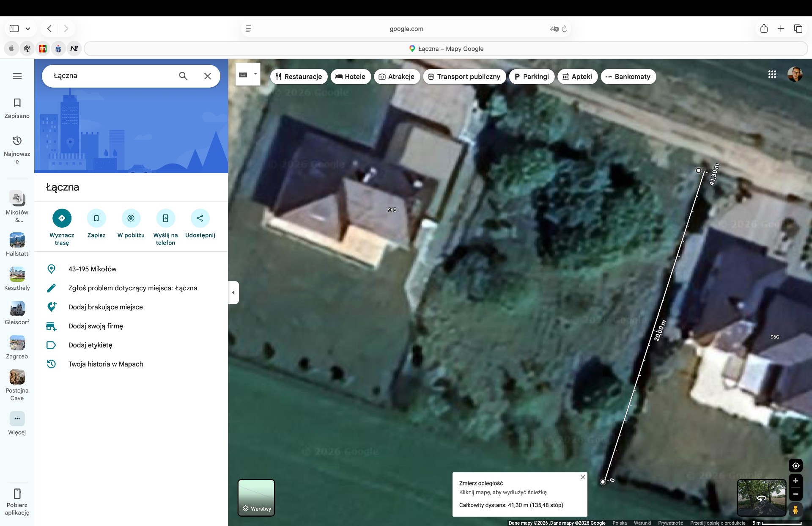Clear the Łączna search query

(x=208, y=76)
